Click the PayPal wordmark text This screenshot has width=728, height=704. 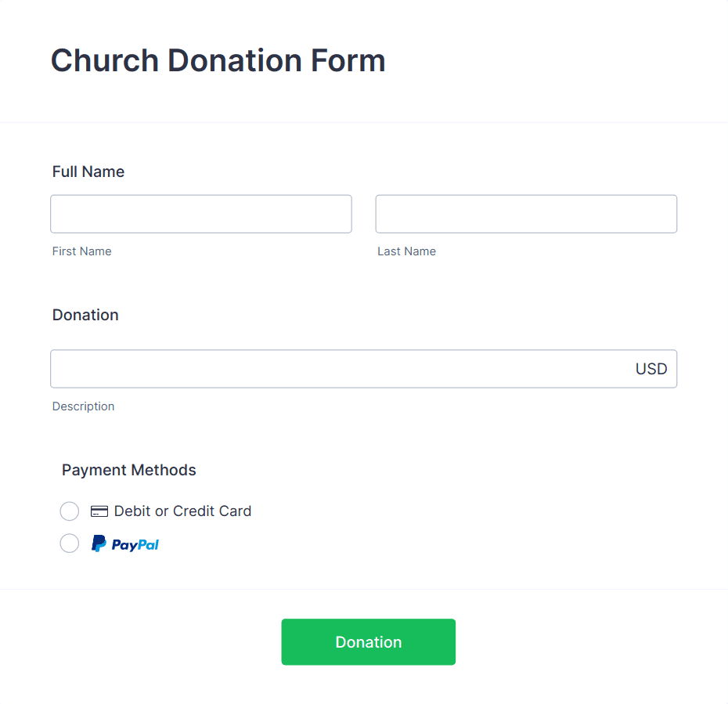coord(135,545)
